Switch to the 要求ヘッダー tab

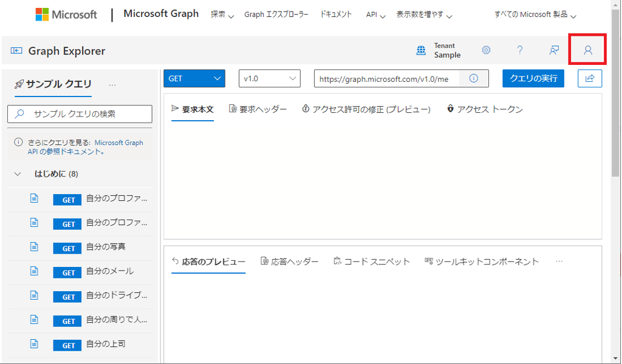(258, 109)
